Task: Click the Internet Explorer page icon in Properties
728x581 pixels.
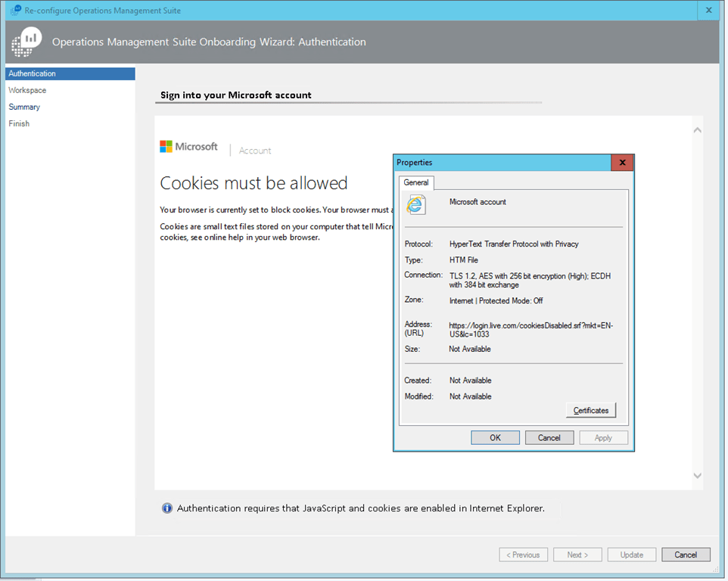Action: coord(415,205)
